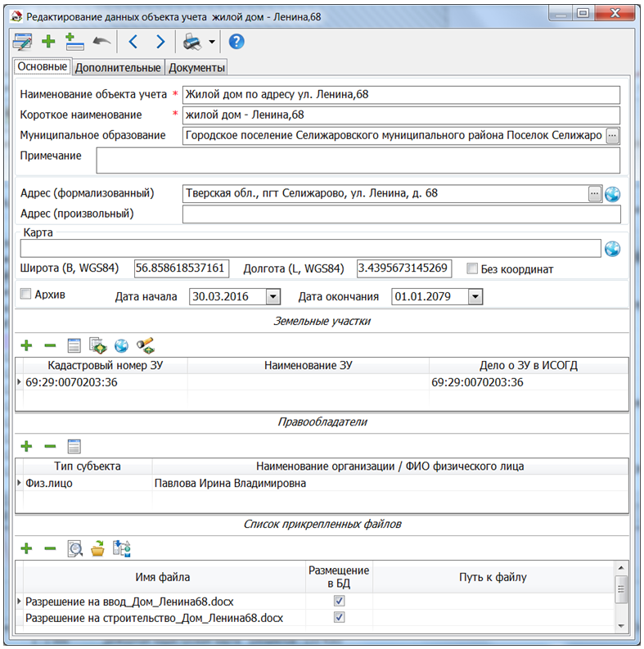The image size is (644, 649).
Task: Go to previous record with left chevron
Action: 134,42
